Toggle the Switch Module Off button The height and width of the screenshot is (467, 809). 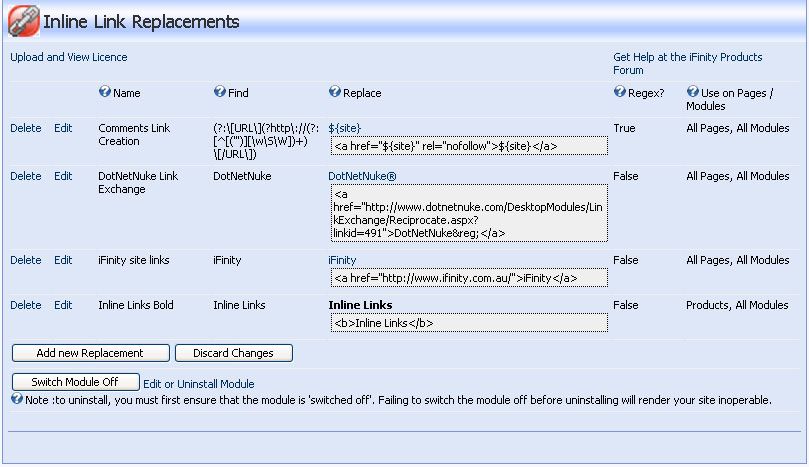[75, 382]
